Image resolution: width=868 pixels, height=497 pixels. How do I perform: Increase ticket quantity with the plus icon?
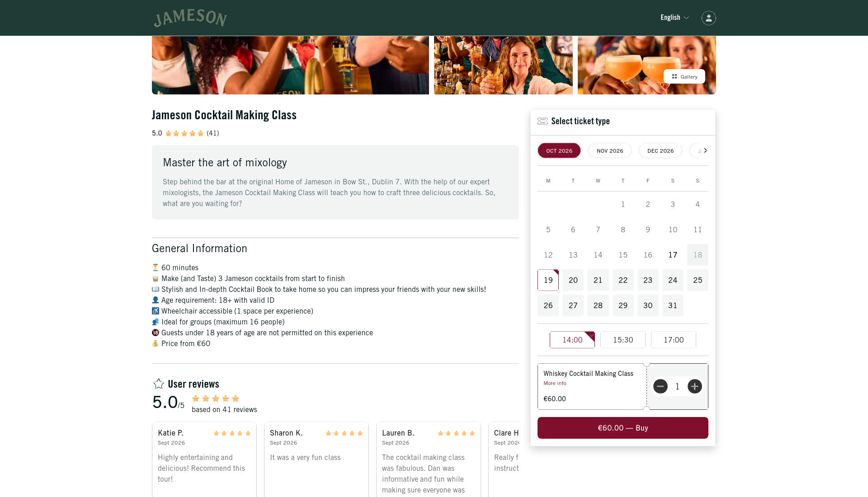click(x=695, y=386)
